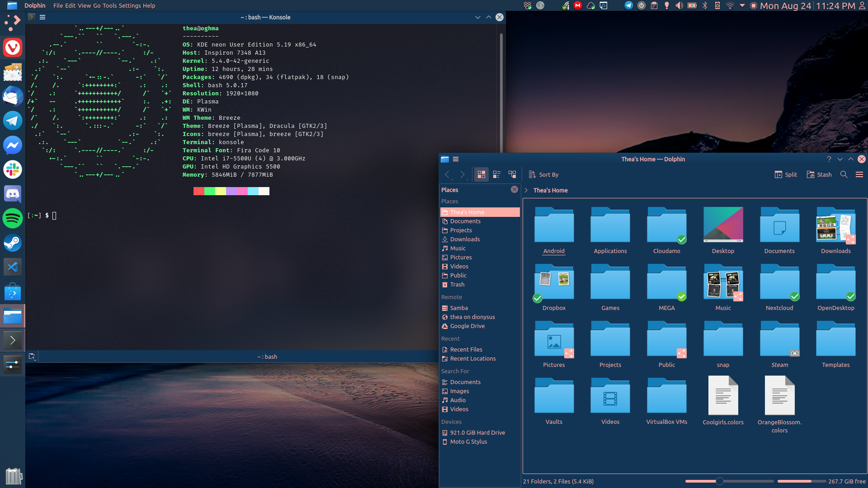
Task: Click Thea's Home breadcrumb in location bar
Action: tap(550, 190)
